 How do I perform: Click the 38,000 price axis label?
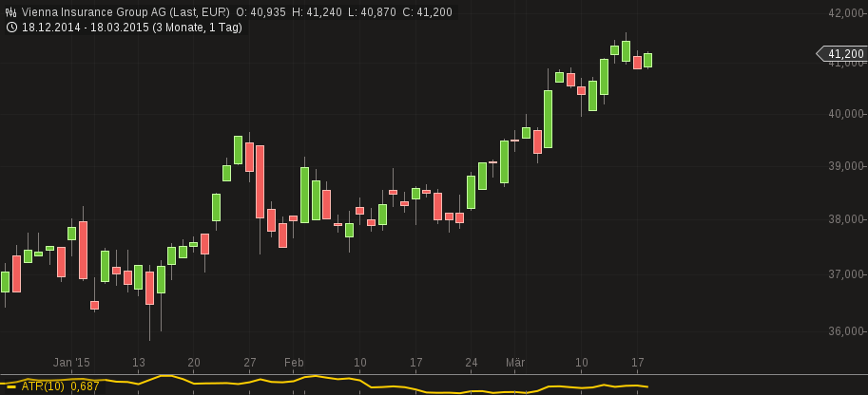(847, 219)
